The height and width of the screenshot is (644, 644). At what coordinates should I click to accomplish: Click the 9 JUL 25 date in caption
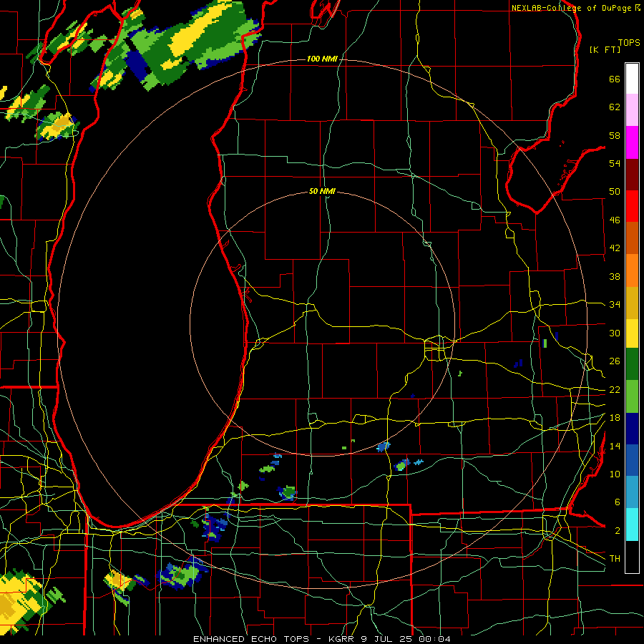386,639
